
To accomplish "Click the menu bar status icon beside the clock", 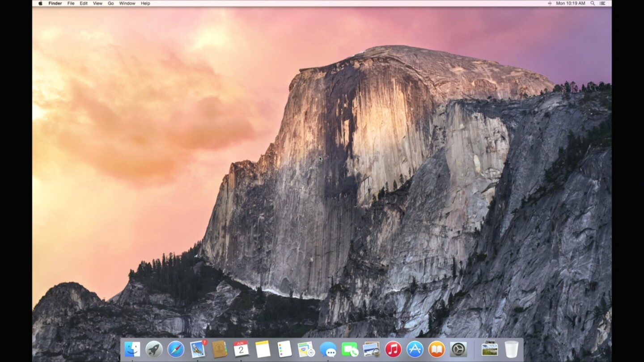I will (550, 3).
